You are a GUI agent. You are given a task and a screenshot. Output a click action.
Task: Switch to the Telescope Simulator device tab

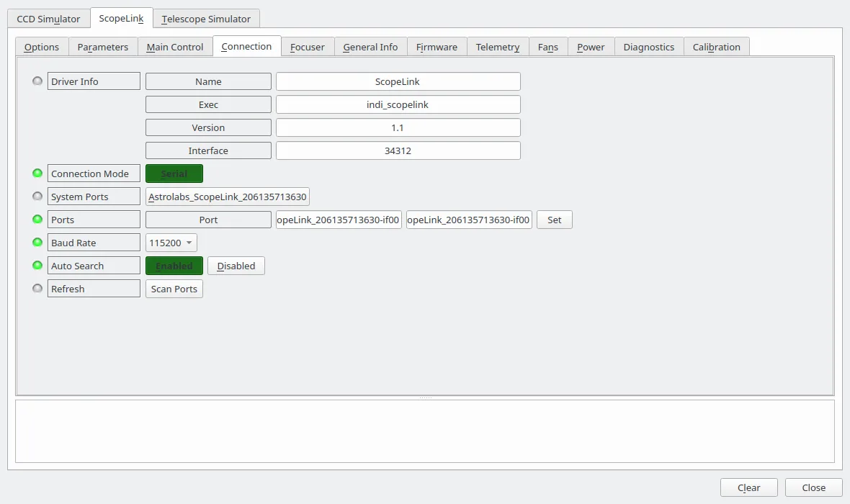click(206, 19)
